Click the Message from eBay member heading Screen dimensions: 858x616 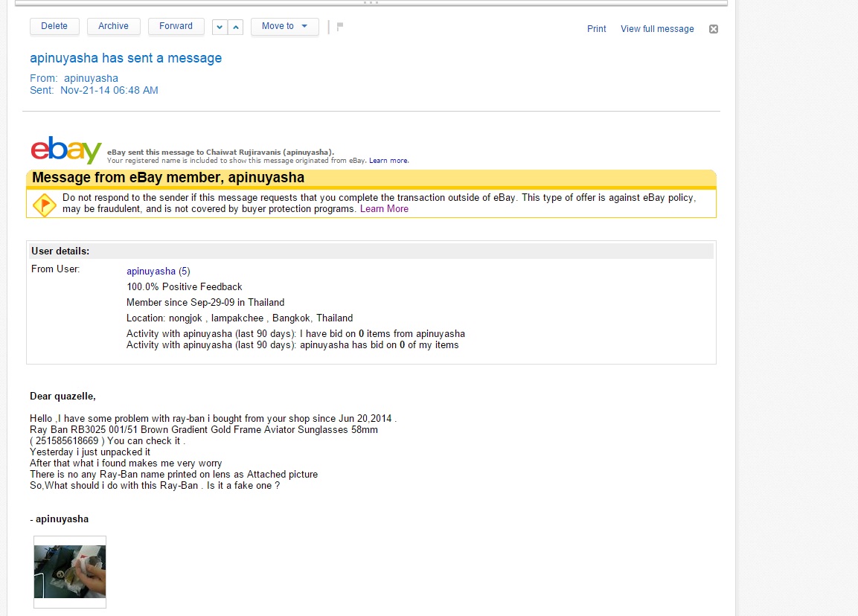168,178
